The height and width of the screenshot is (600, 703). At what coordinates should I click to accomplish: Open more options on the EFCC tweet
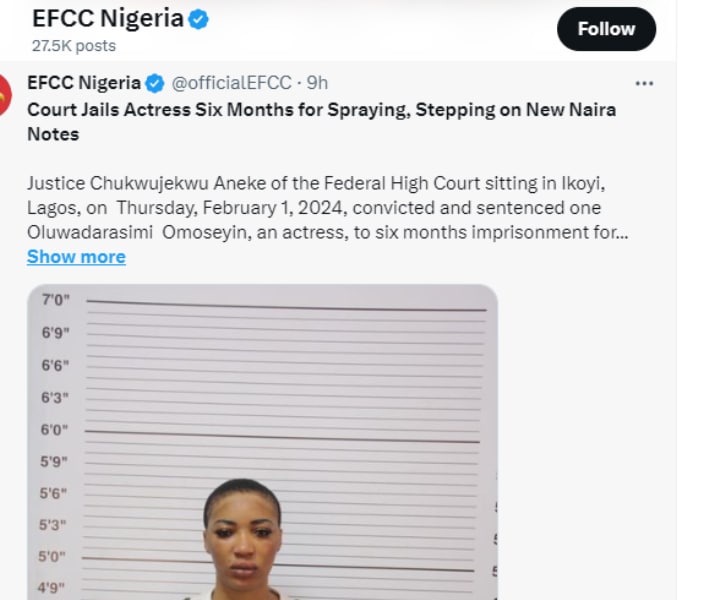(x=644, y=83)
